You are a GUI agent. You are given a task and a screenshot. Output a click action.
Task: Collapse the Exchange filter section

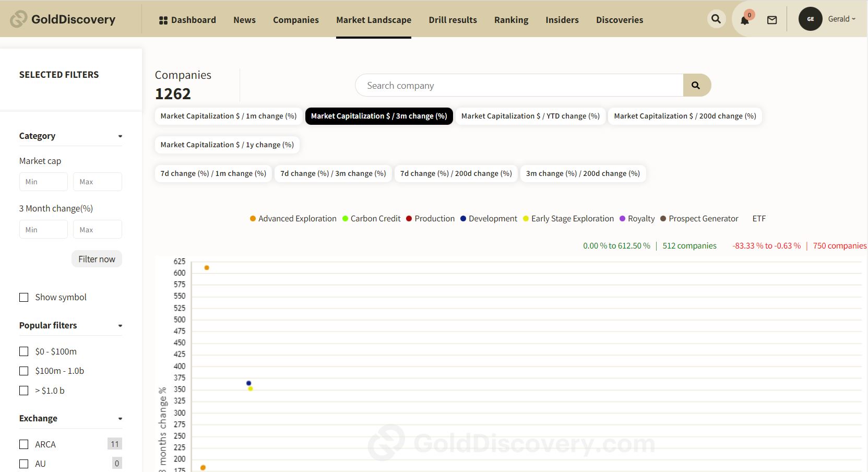point(120,419)
